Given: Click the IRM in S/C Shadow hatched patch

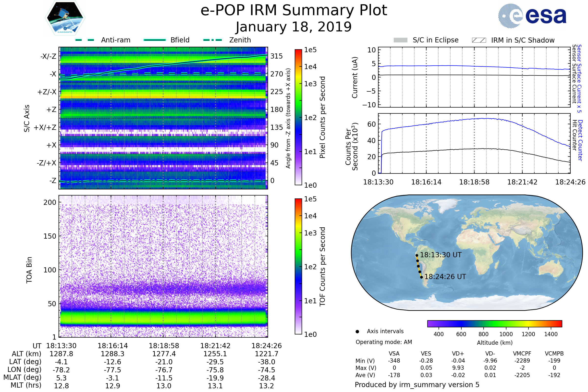Looking at the screenshot, I should (479, 40).
